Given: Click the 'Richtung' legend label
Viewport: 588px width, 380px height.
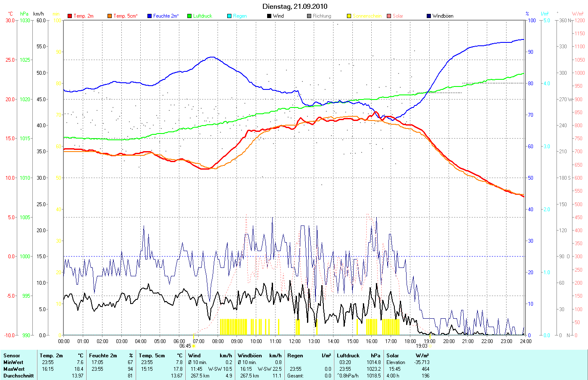Looking at the screenshot, I should click(x=322, y=16).
